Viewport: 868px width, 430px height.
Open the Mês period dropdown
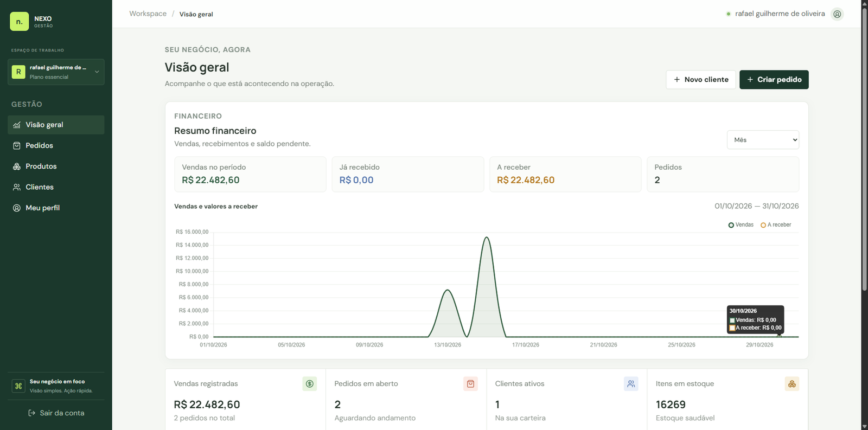763,140
